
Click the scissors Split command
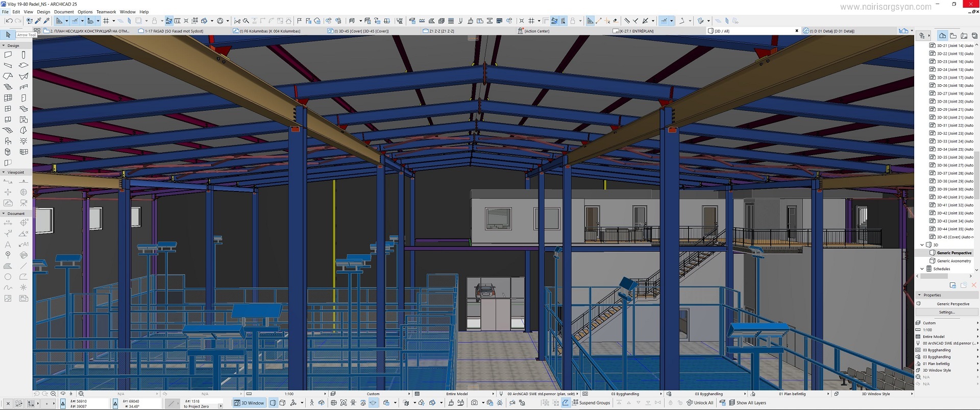point(237,21)
